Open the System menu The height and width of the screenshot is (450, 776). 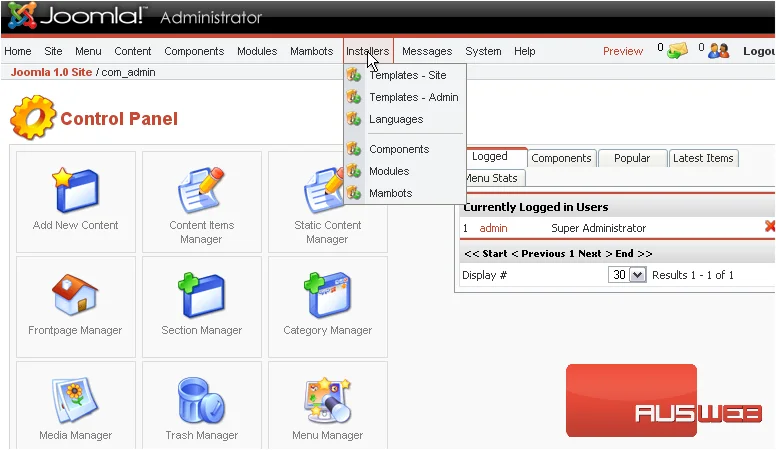pyautogui.click(x=483, y=51)
